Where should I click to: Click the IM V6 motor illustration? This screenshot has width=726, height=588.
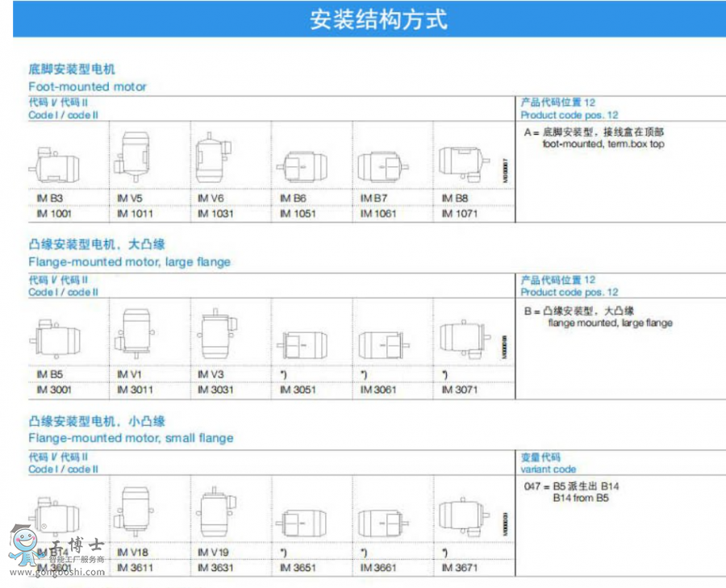[215, 156]
